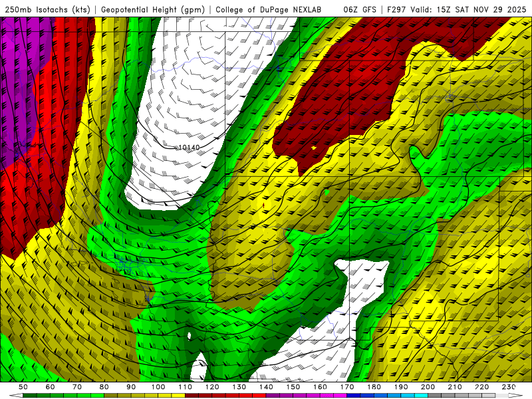
Task: Click the "Geopotential Height (gpm)" header text
Action: (153, 9)
